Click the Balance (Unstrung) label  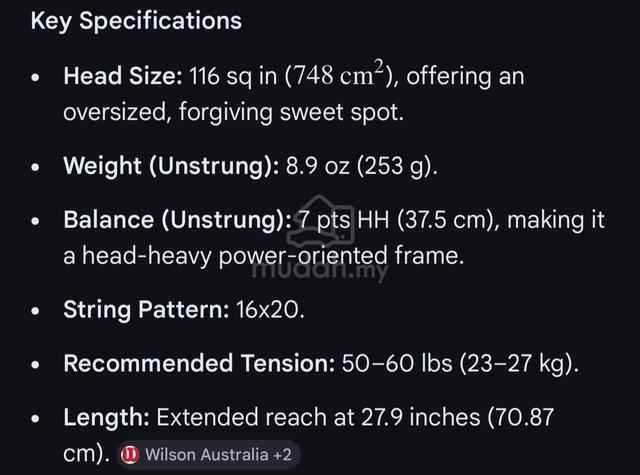pyautogui.click(x=178, y=220)
